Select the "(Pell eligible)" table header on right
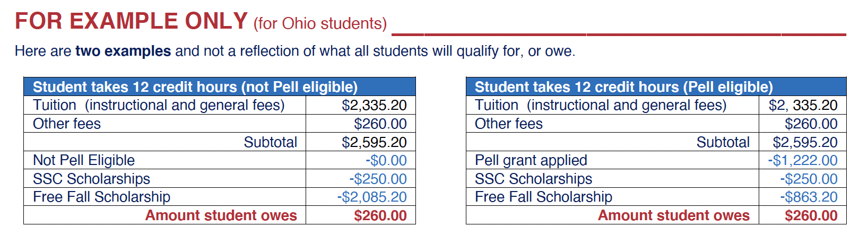Screen dimensions: 868x243 (x=623, y=87)
